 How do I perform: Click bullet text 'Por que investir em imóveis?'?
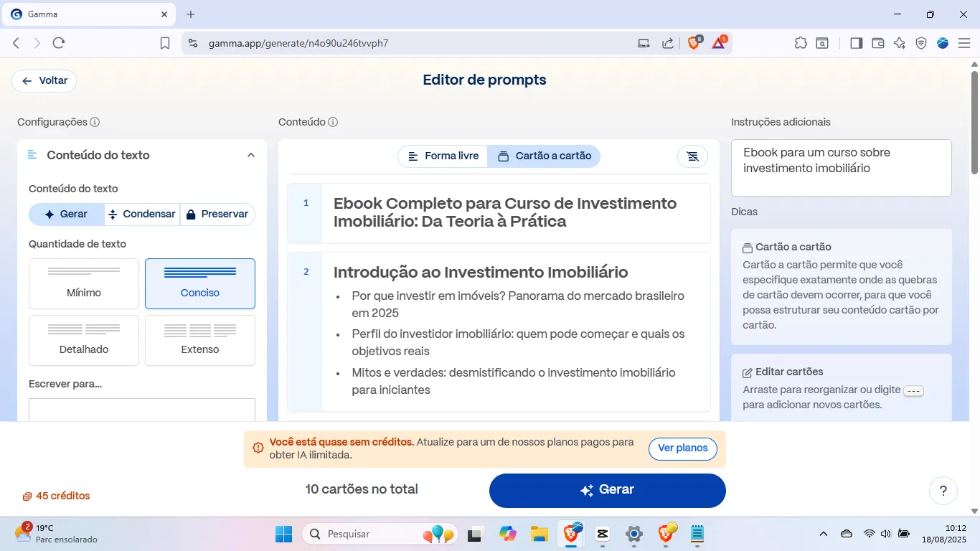518,304
